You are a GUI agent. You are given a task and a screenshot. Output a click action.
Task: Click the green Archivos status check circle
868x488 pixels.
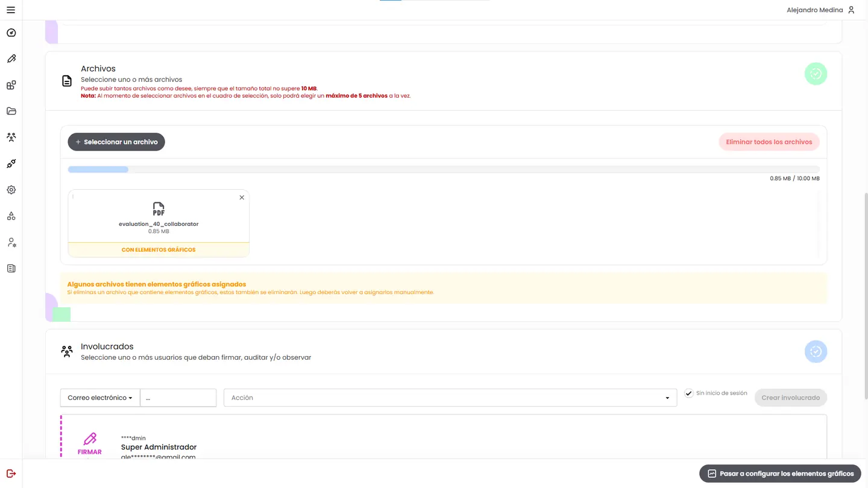(816, 74)
